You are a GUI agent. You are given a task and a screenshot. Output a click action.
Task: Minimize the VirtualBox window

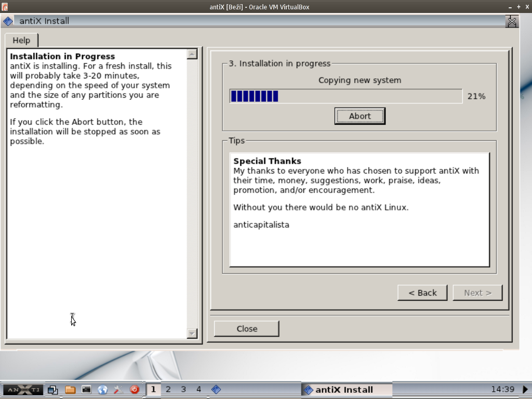[510, 7]
